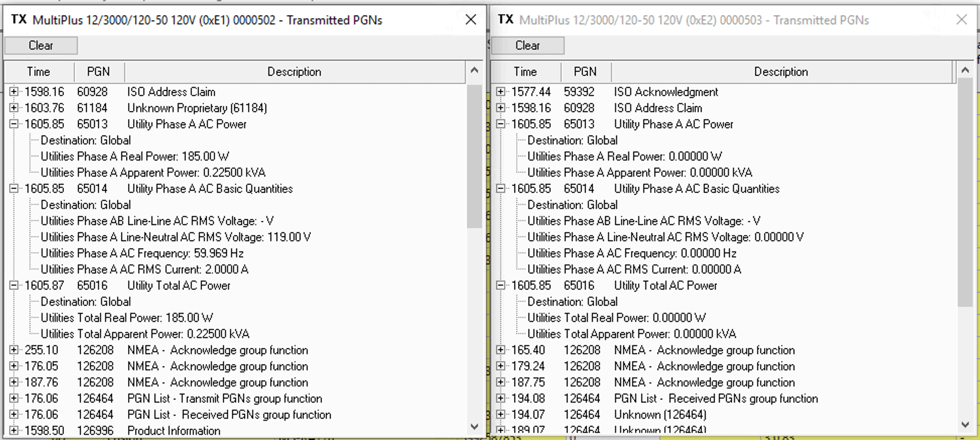The image size is (980, 440).
Task: Select 'Destination: Global' under 65013 in 0xE1 window
Action: 86,140
